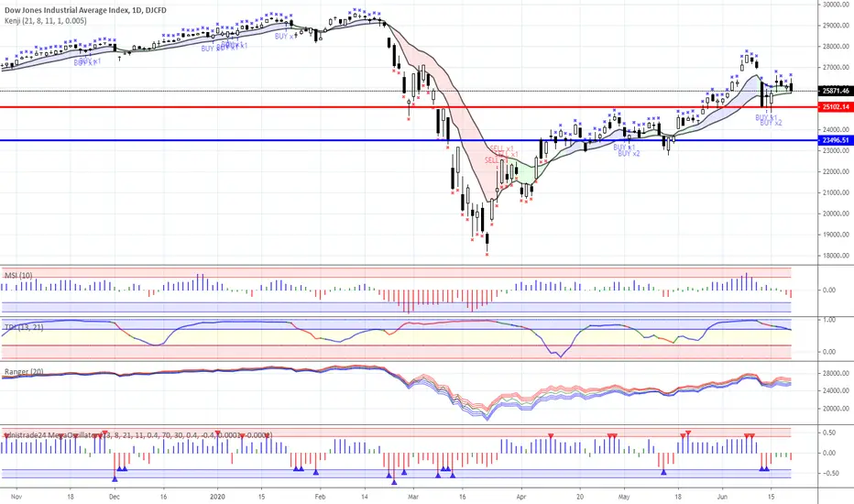Click the 14 date label on time axis
This screenshot has width=854, height=504.
[x=365, y=497]
